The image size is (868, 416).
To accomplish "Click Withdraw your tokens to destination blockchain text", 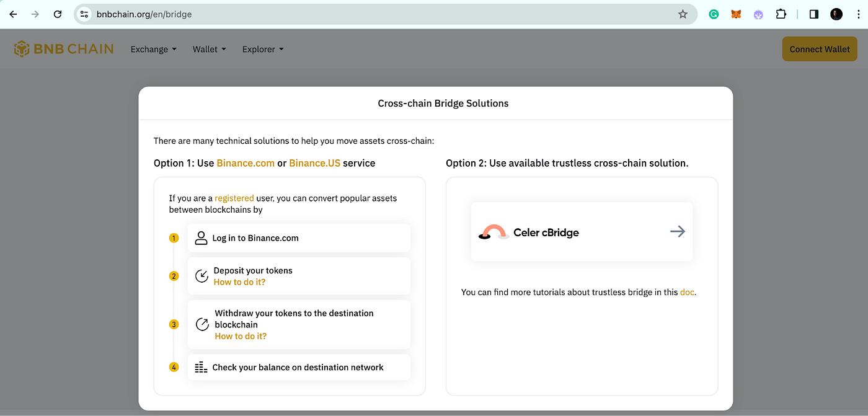I will (x=294, y=319).
